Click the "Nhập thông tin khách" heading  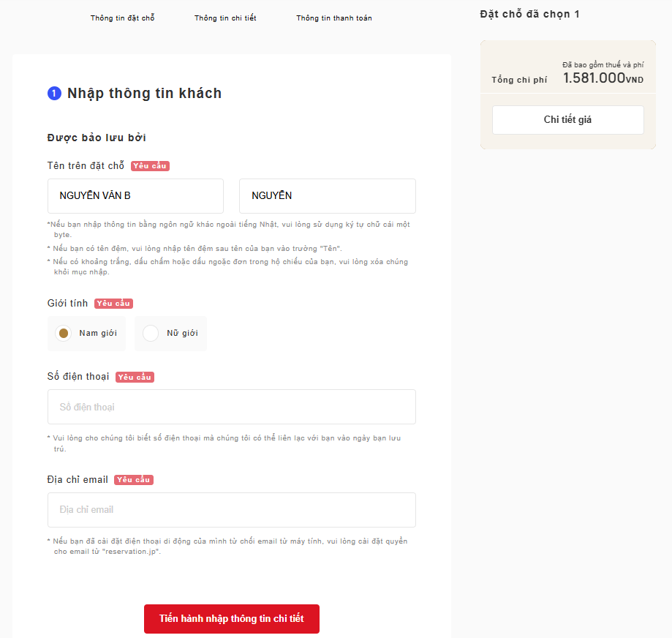[x=144, y=94]
